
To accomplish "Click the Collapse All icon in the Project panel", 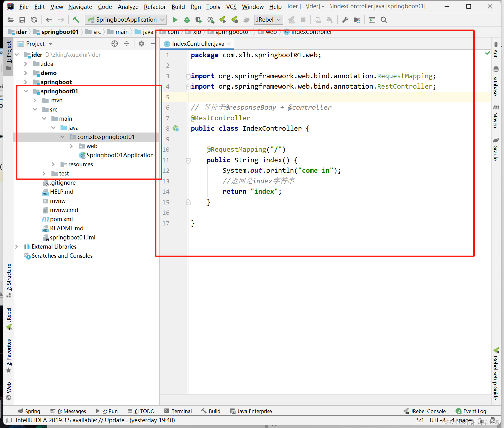I will click(x=127, y=44).
